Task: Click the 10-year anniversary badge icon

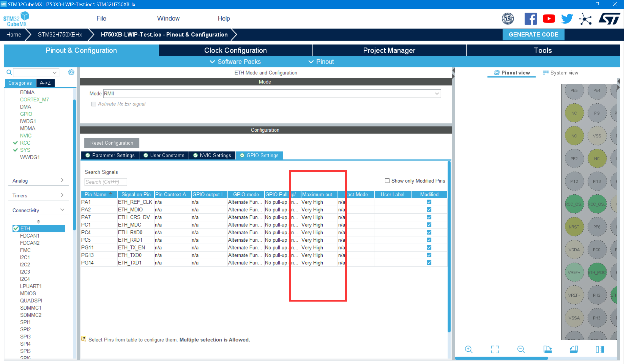Action: [508, 18]
